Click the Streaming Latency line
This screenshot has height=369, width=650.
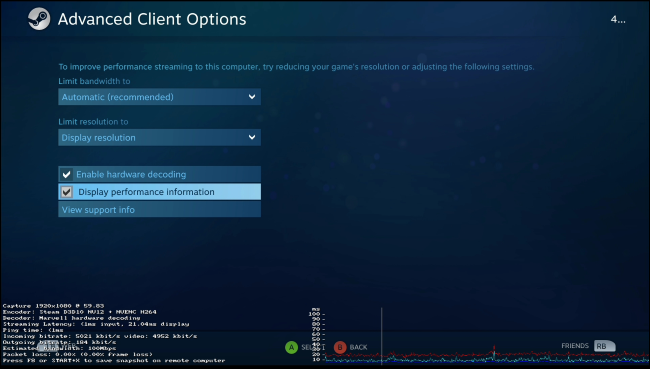(x=96, y=324)
